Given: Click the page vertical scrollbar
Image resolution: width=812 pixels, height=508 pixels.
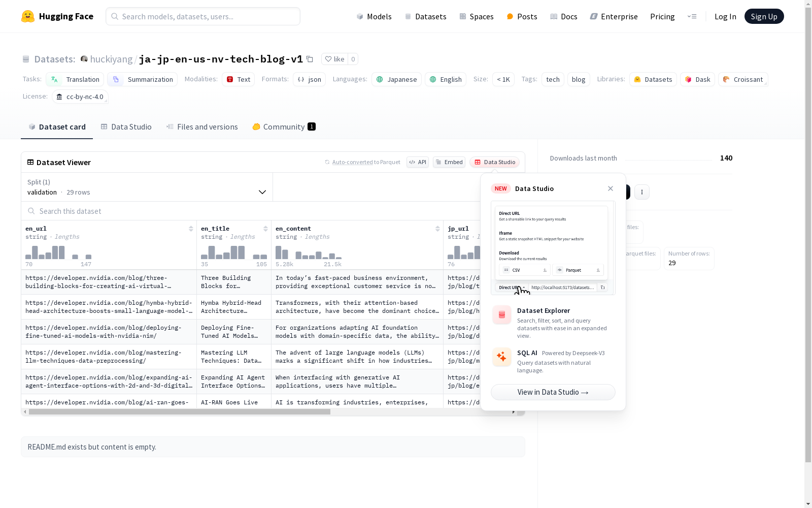Looking at the screenshot, I should [x=808, y=234].
